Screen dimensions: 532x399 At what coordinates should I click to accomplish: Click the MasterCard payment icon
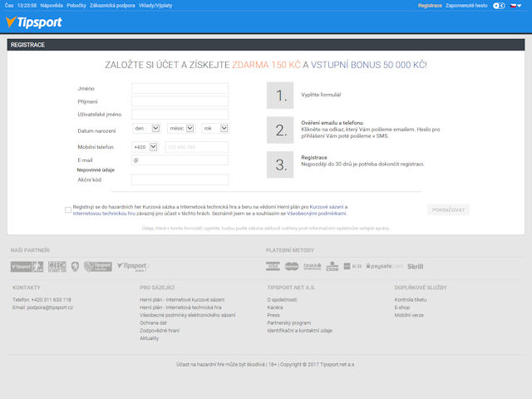(x=292, y=266)
